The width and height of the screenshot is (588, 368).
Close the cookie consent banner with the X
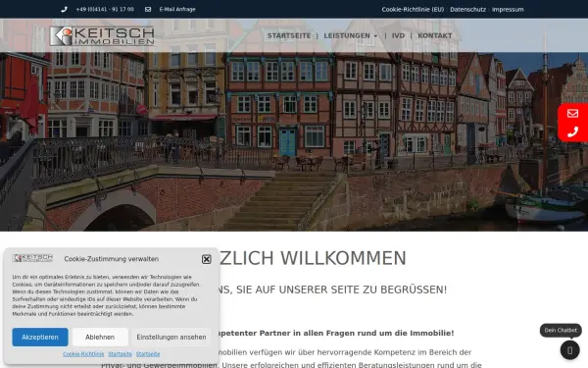tap(206, 259)
